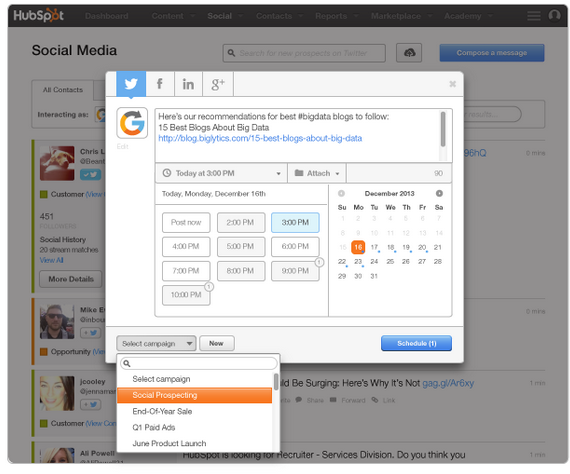Go to next month in calendar
This screenshot has height=474, width=570.
(439, 193)
